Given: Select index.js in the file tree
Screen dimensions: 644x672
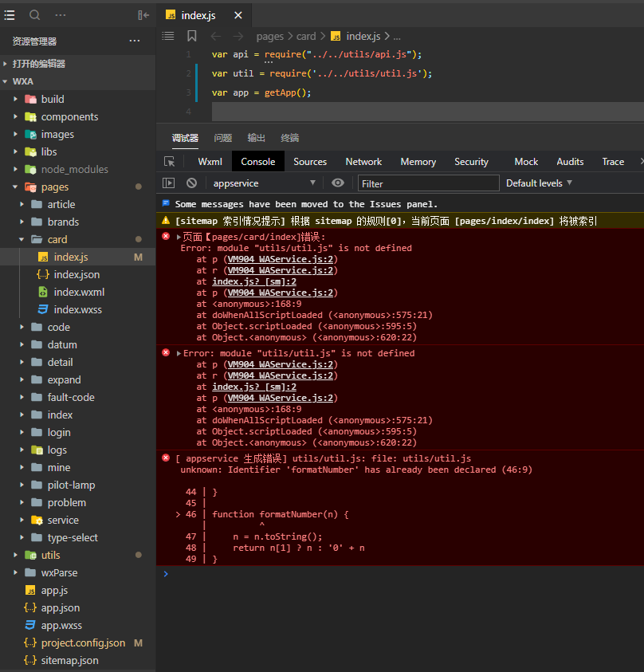Looking at the screenshot, I should [77, 257].
